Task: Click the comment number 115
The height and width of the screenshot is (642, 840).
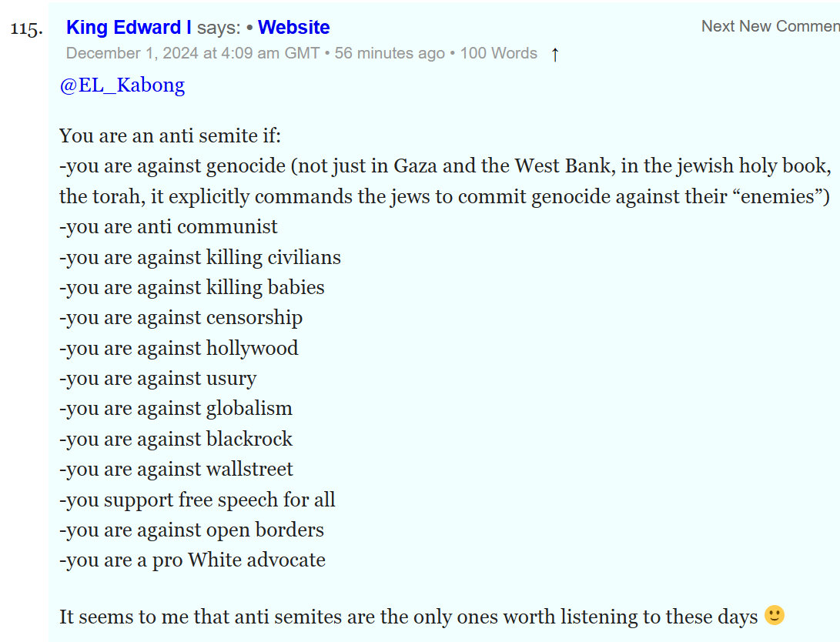Action: tap(26, 29)
